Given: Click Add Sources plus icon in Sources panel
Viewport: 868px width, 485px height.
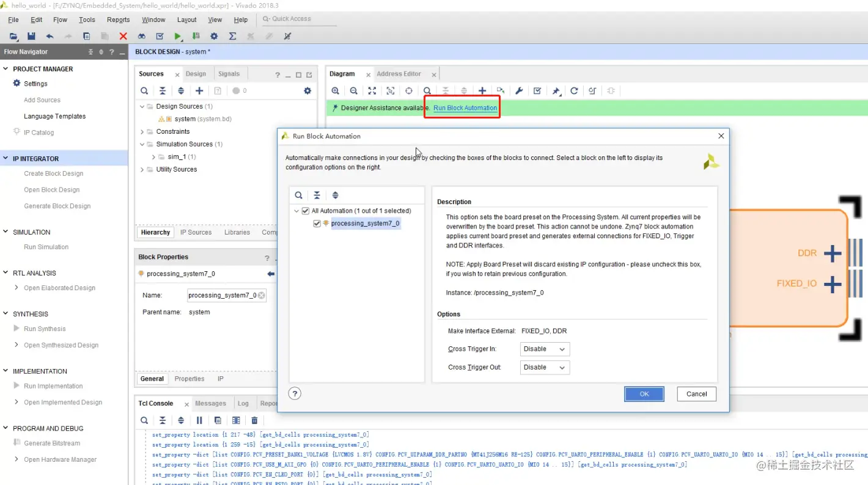Looking at the screenshot, I should (x=199, y=90).
